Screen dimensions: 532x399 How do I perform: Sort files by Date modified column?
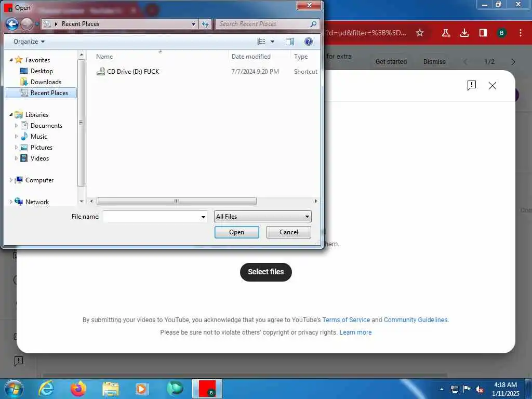pos(251,56)
